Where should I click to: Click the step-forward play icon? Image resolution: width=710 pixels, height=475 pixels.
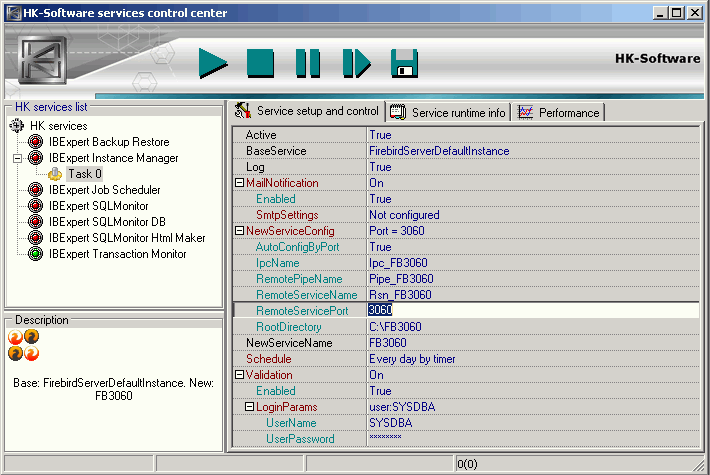click(x=357, y=63)
